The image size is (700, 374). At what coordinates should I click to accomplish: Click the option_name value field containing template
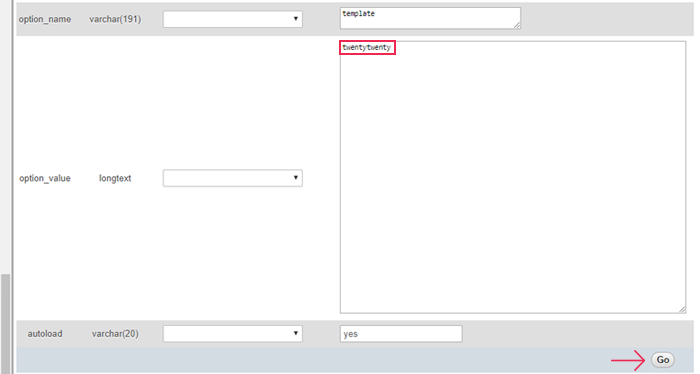[x=430, y=18]
